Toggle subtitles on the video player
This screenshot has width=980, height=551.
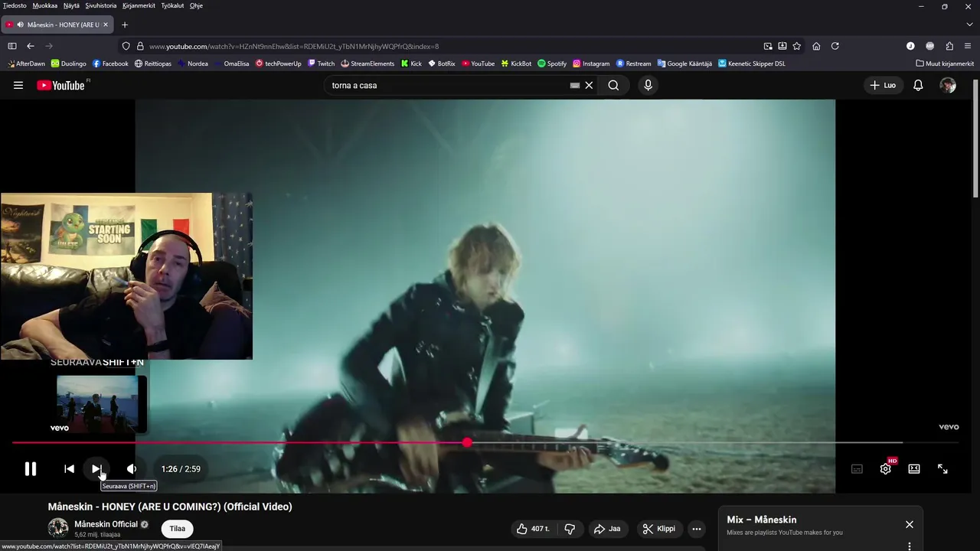857,469
